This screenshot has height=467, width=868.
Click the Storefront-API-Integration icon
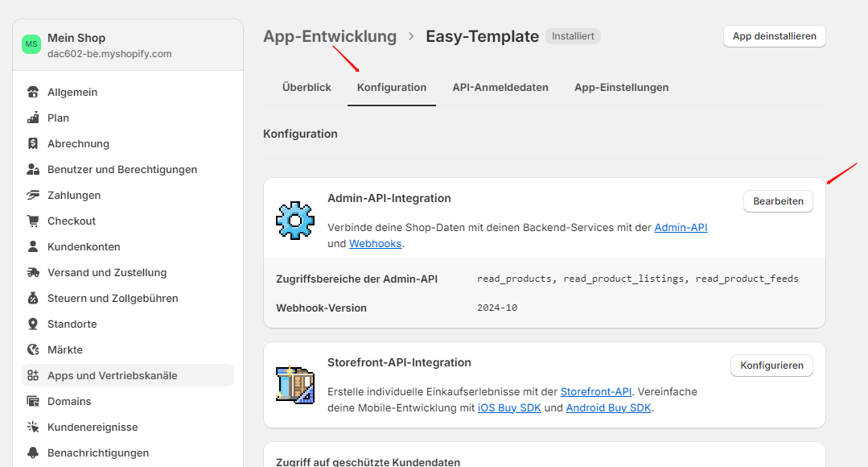[x=295, y=384]
